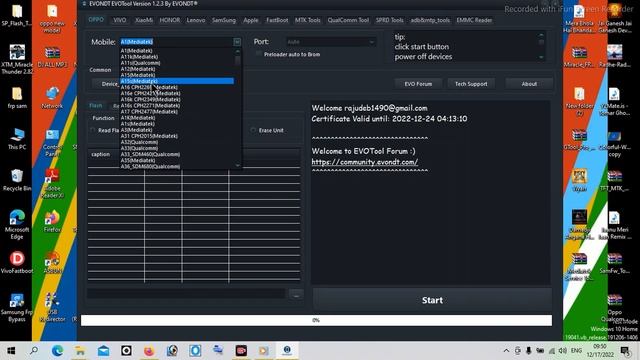Select the Recycle Bin icon
This screenshot has width=640, height=360.
(x=17, y=180)
